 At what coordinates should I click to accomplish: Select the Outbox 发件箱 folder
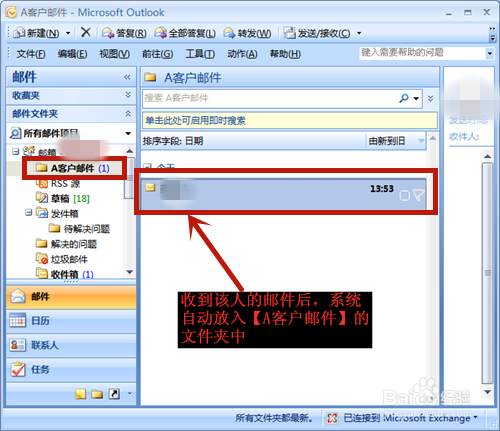57,214
